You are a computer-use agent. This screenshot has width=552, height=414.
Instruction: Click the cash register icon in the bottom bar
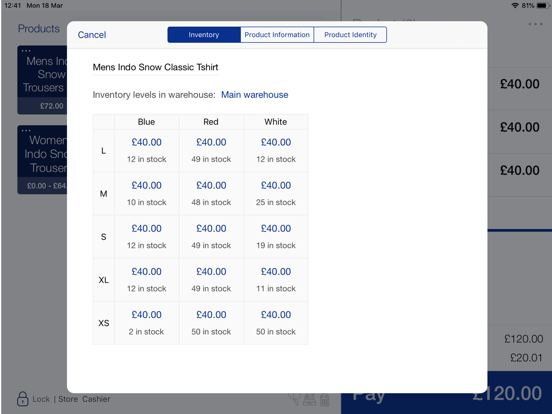coord(309,399)
